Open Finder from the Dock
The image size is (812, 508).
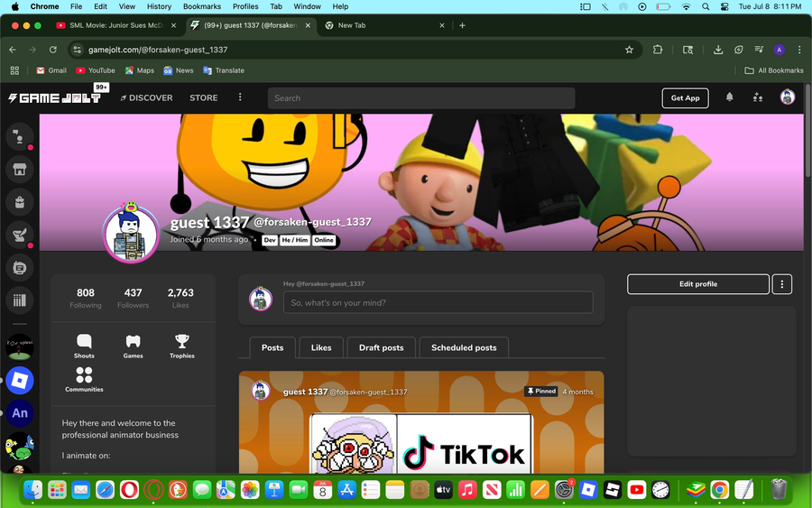point(33,489)
